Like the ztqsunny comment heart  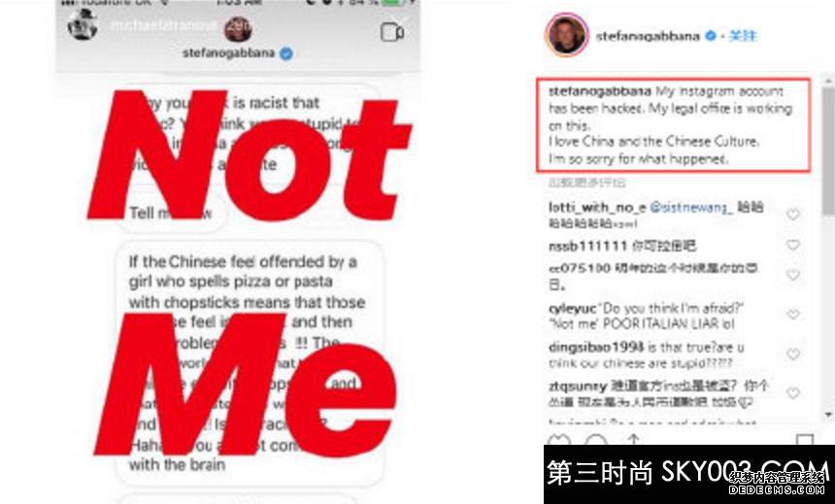coord(793,393)
